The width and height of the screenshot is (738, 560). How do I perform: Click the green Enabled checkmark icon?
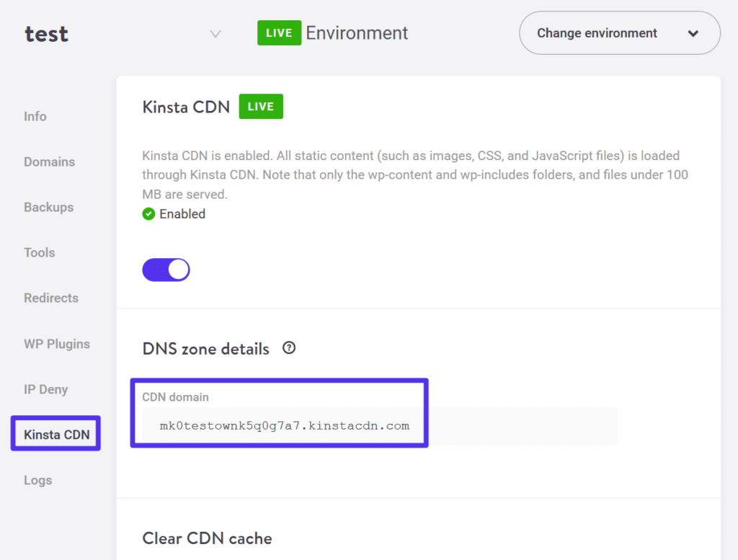[x=148, y=213]
